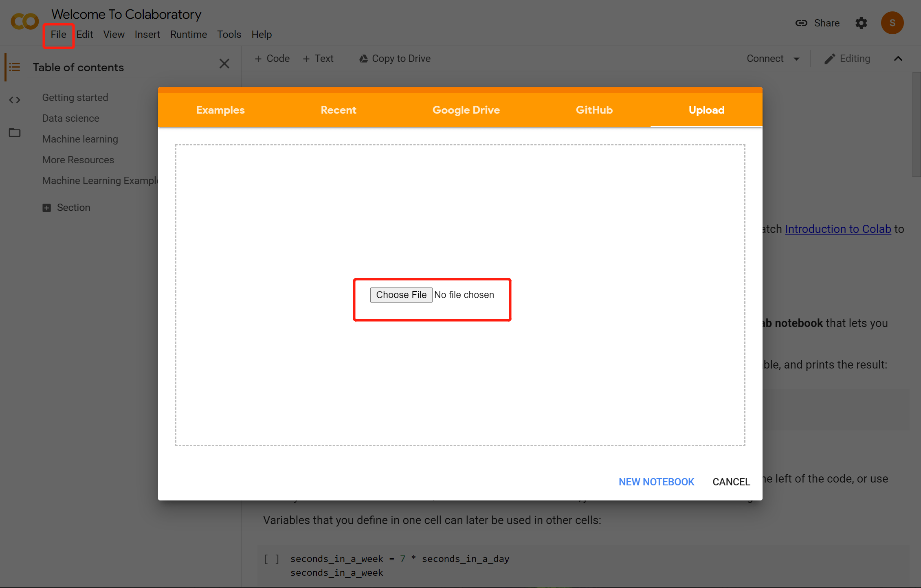The width and height of the screenshot is (921, 588).
Task: Click the Editing mode pencil icon
Action: point(830,58)
